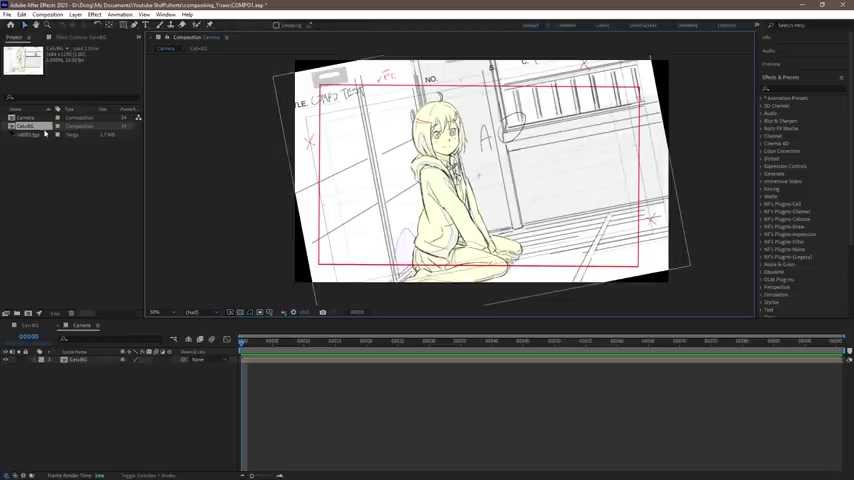Open the Composition Mini-Flowchart in timeline
Image resolution: width=854 pixels, height=480 pixels.
tap(174, 339)
